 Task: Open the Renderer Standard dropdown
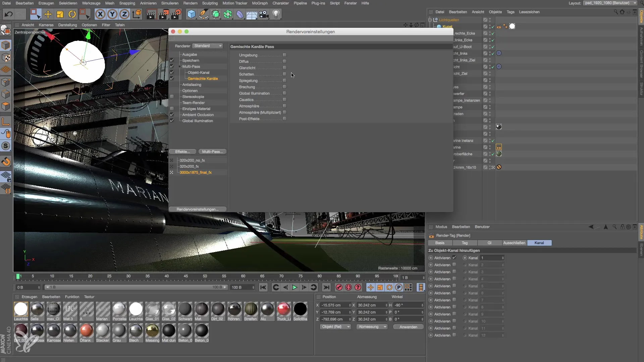pos(208,46)
